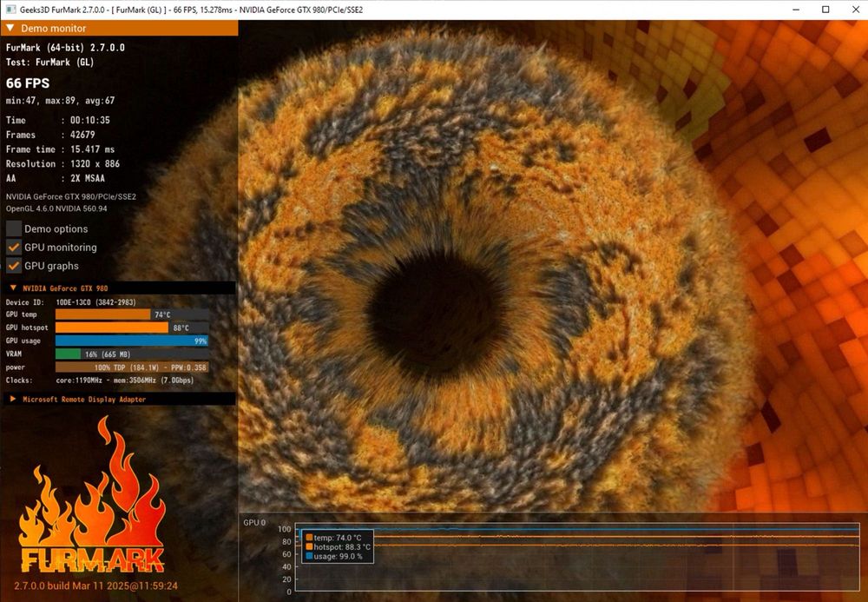Click the FurMark app icon in title bar
Image resolution: width=868 pixels, height=602 pixels.
10,10
